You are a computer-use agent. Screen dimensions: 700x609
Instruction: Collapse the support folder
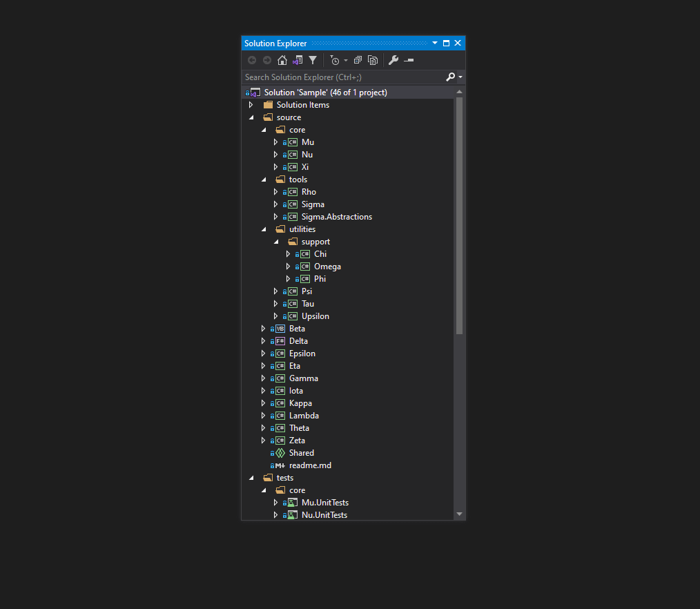[275, 241]
